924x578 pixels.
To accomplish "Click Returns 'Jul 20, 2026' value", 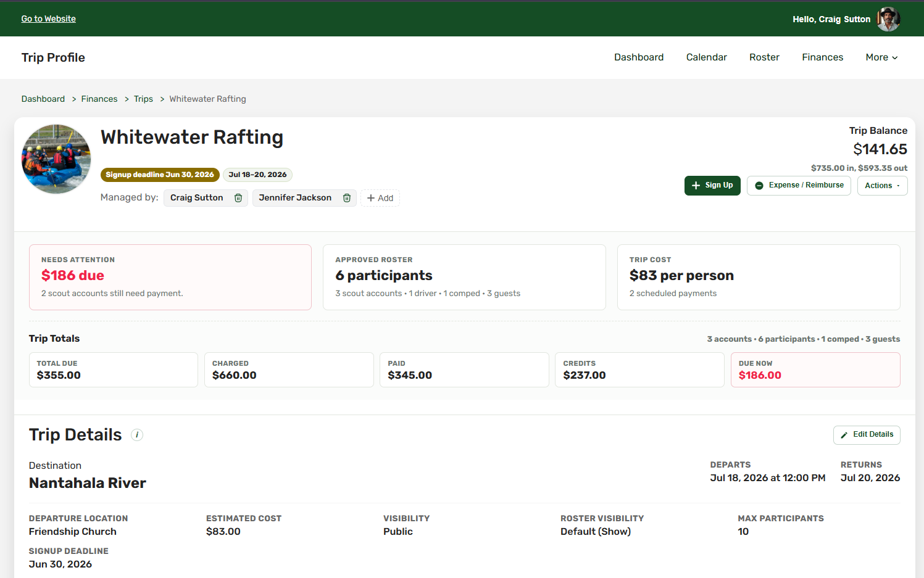I will pos(870,478).
